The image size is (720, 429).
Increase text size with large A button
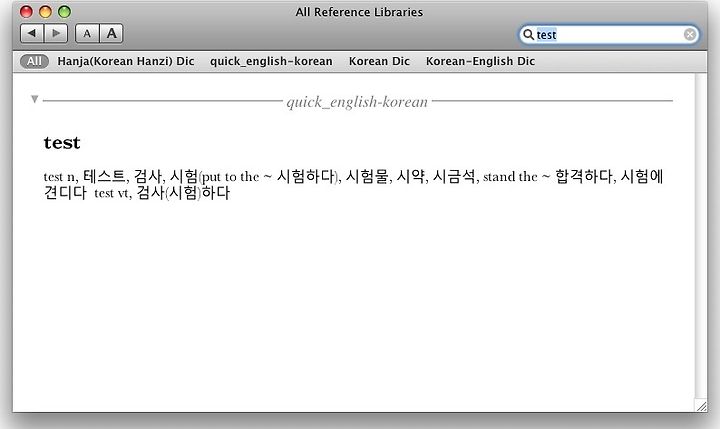112,34
